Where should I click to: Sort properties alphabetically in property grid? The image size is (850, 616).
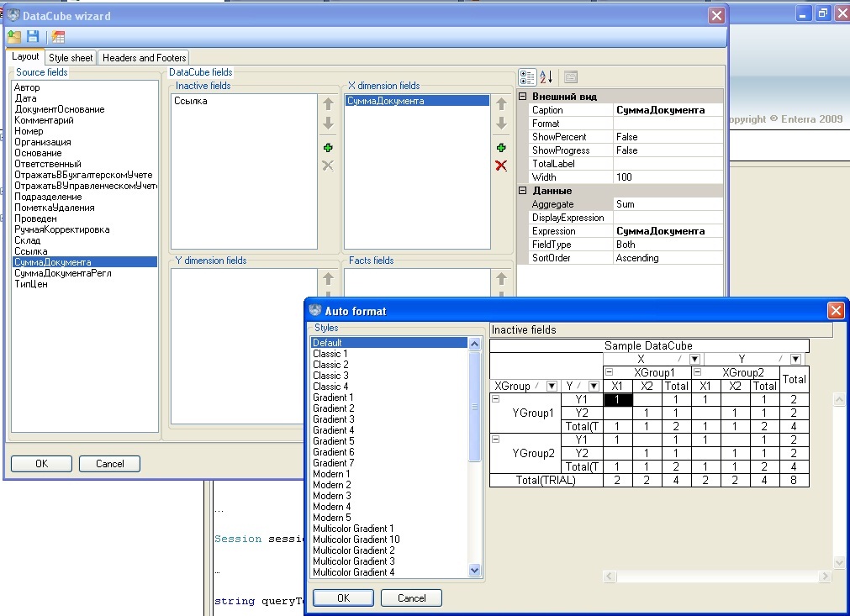point(546,77)
